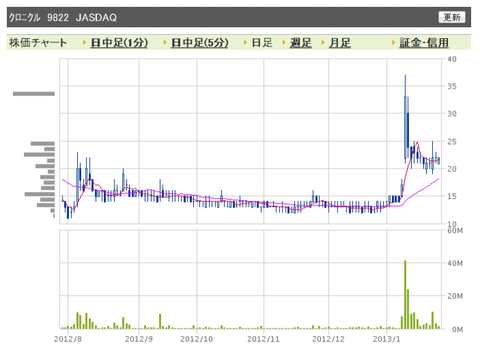The width and height of the screenshot is (480, 362).
Task: Click the tallest candlestick near price 37
Action: pos(405,118)
